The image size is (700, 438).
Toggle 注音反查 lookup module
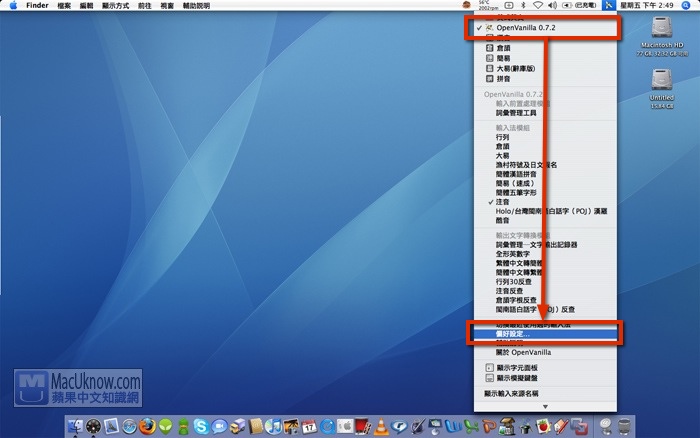click(545, 291)
